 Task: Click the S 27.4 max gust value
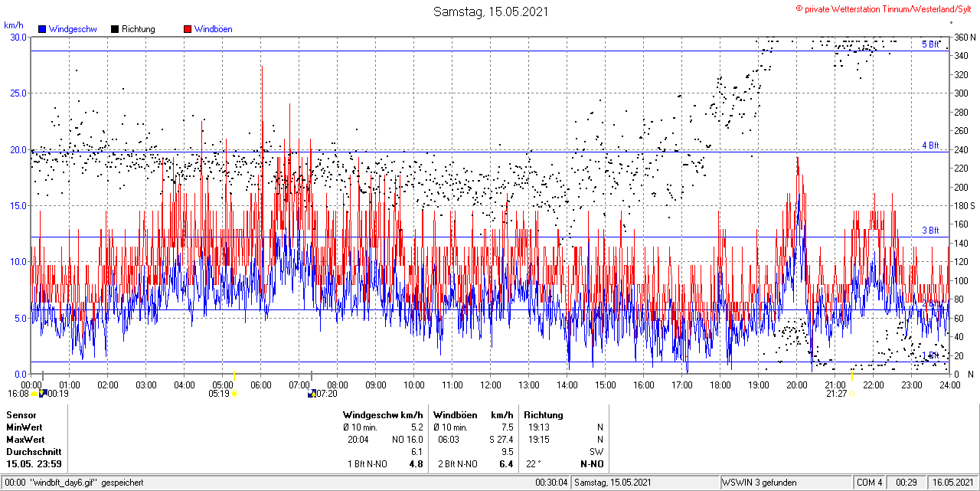point(500,440)
